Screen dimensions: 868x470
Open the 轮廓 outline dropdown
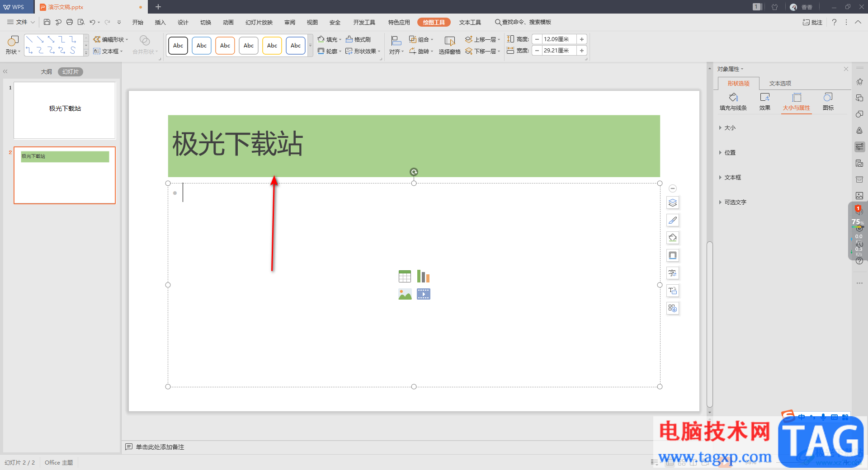point(330,51)
